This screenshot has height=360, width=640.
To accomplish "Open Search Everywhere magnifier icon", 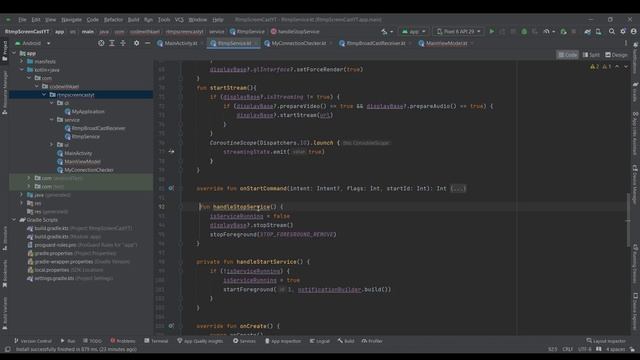I will pyautogui.click(x=611, y=31).
